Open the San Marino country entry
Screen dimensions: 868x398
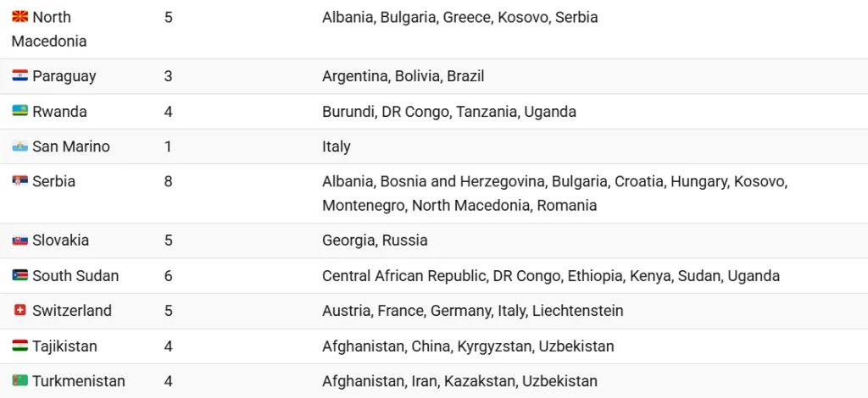point(71,146)
